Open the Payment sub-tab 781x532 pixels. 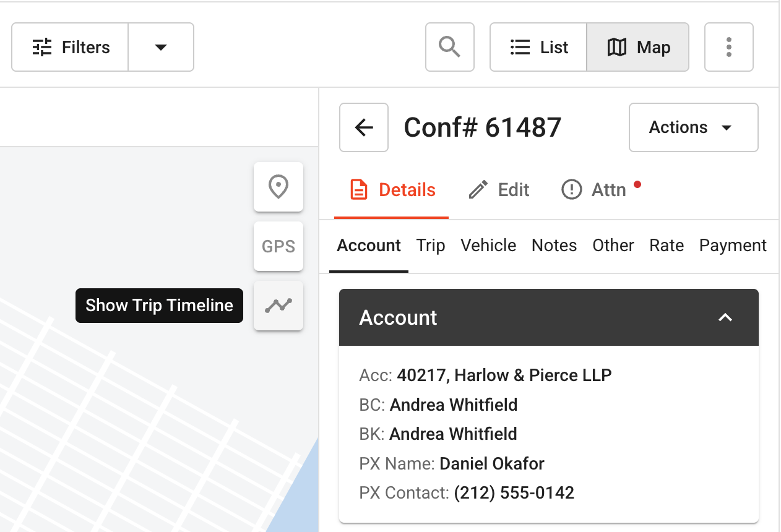[x=733, y=246]
